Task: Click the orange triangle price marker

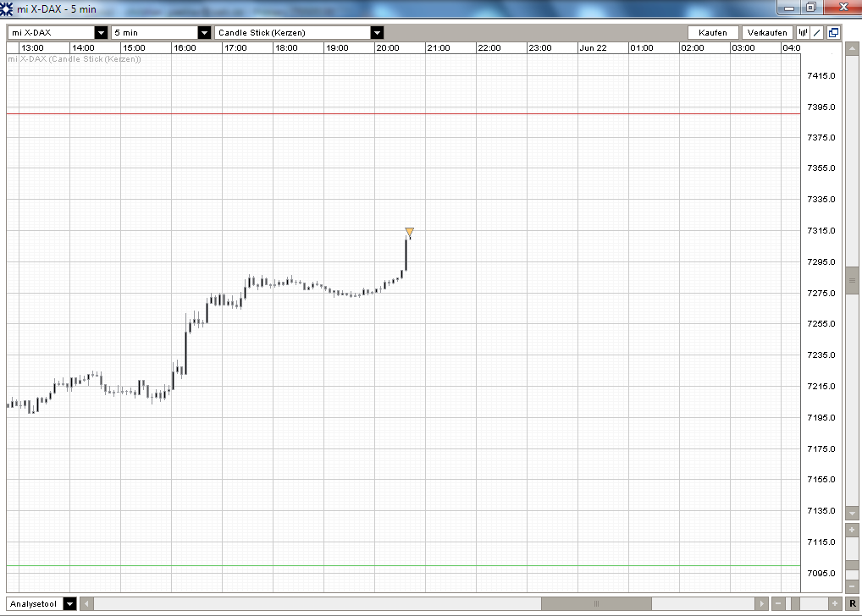Action: point(410,232)
